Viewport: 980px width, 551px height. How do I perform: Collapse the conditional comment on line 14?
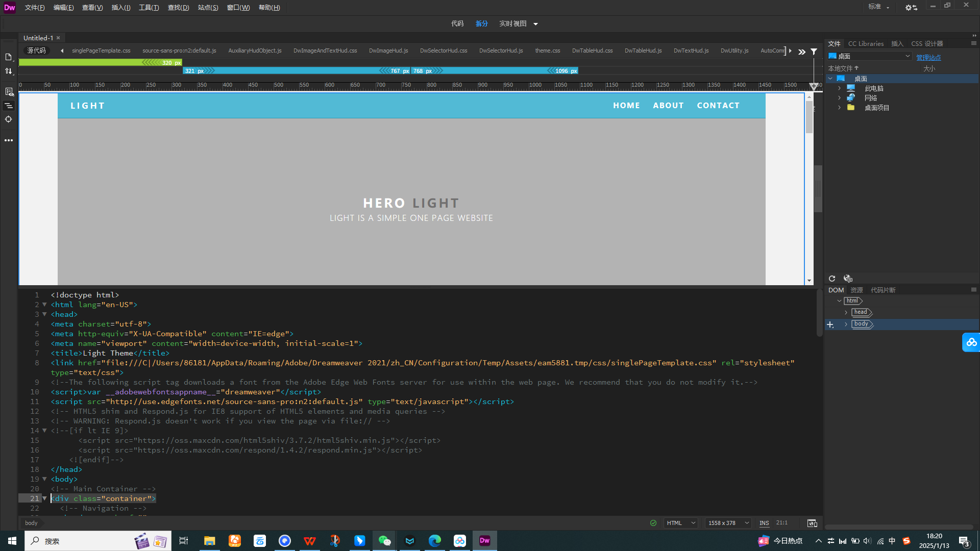tap(44, 431)
